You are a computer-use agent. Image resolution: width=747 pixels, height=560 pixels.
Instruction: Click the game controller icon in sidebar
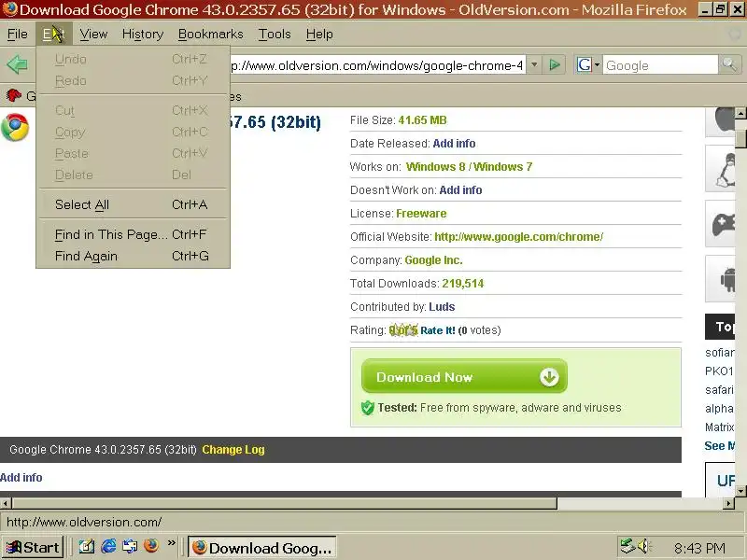point(722,224)
